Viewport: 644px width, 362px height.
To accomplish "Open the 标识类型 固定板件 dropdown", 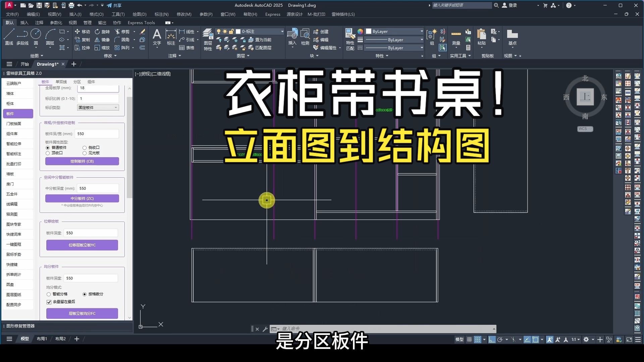I will pos(98,108).
